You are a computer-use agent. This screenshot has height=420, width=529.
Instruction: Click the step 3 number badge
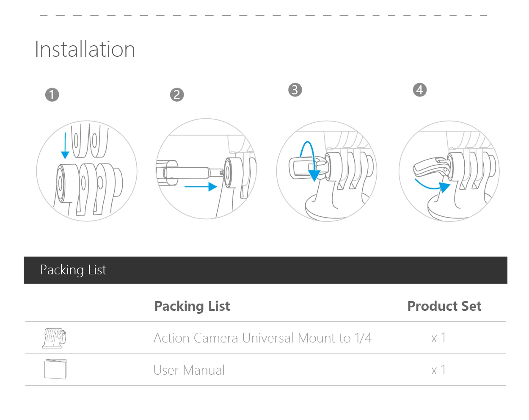(x=295, y=90)
